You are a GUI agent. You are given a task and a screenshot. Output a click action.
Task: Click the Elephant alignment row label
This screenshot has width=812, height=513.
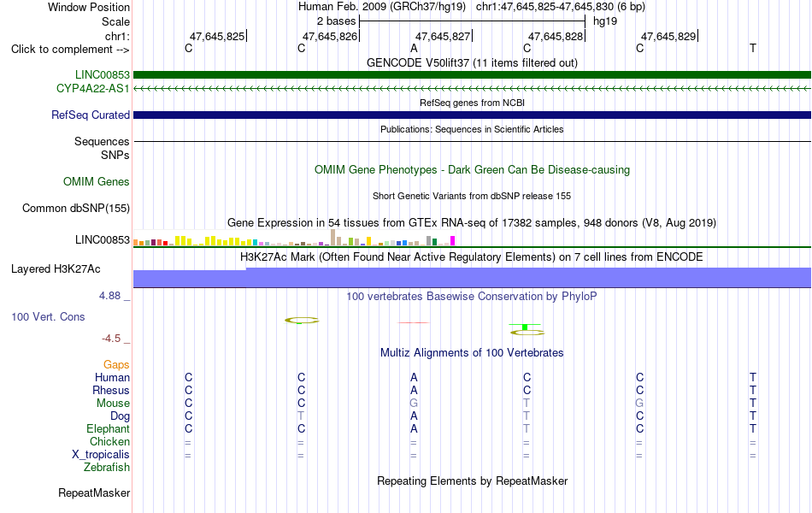(x=108, y=428)
